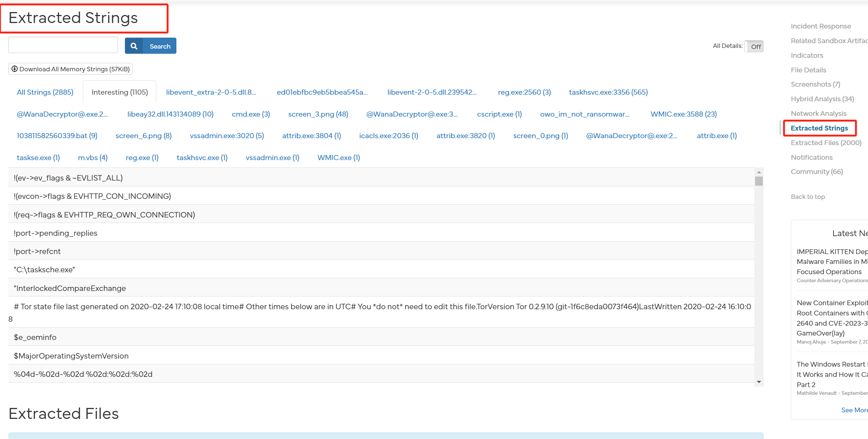Open WMIC.exe (1) tab
This screenshot has width=868, height=439.
(339, 158)
